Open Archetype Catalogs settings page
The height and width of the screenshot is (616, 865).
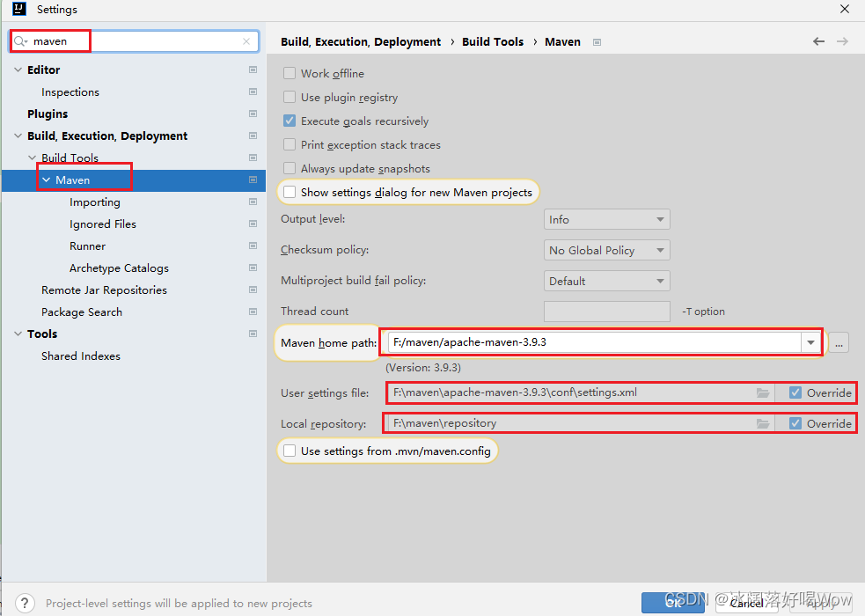click(x=119, y=268)
